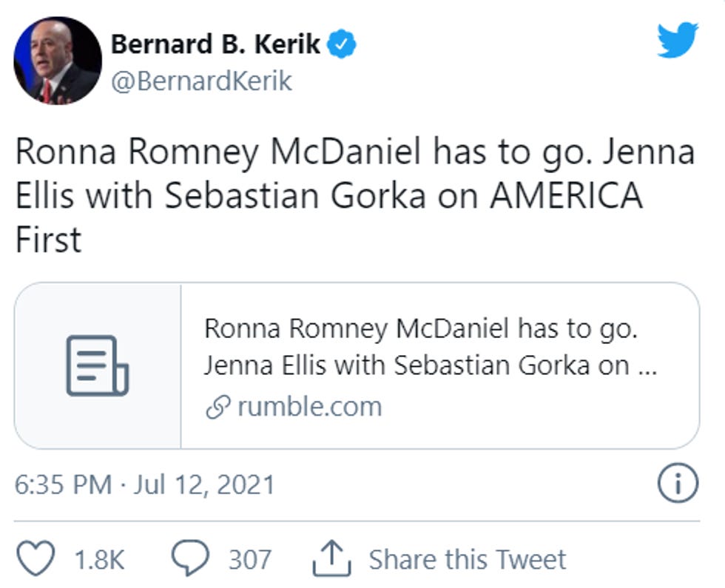Click the @BernardKerik handle

coord(201,81)
